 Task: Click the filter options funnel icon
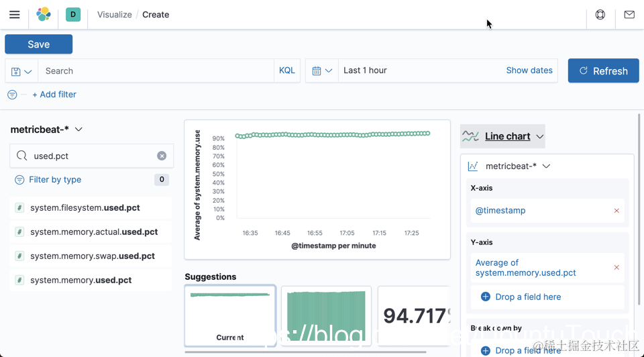click(12, 95)
